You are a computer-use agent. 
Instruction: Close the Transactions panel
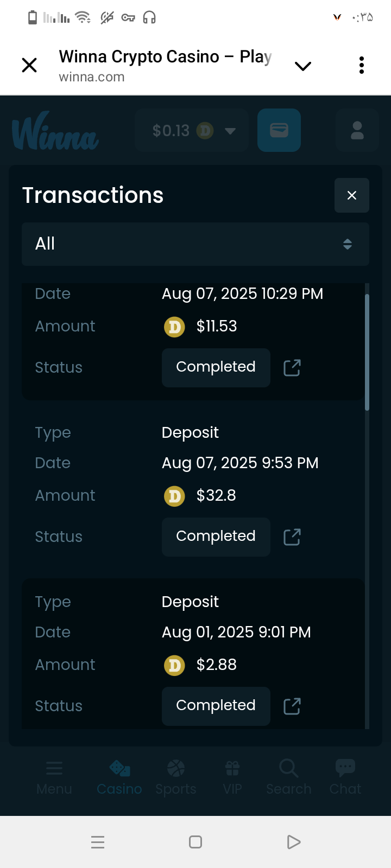point(352,195)
